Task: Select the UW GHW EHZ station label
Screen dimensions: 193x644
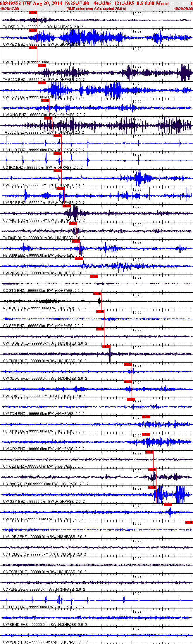Action: 44,115
